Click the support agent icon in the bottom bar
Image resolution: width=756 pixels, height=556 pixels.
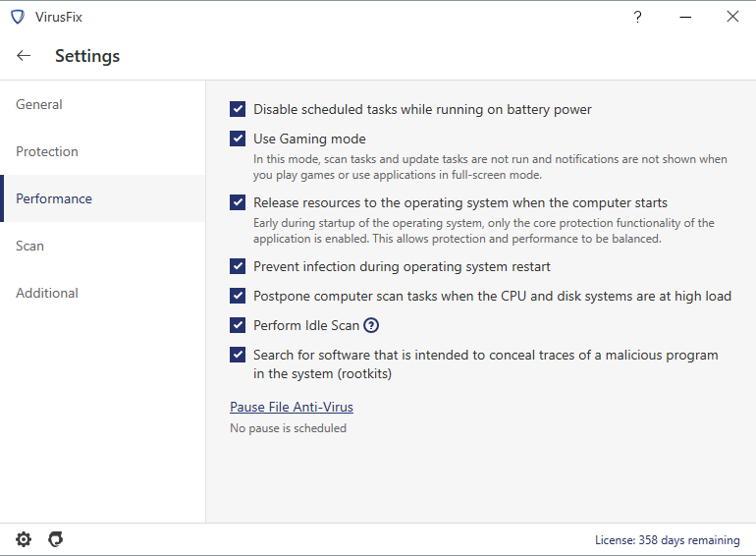click(x=56, y=539)
